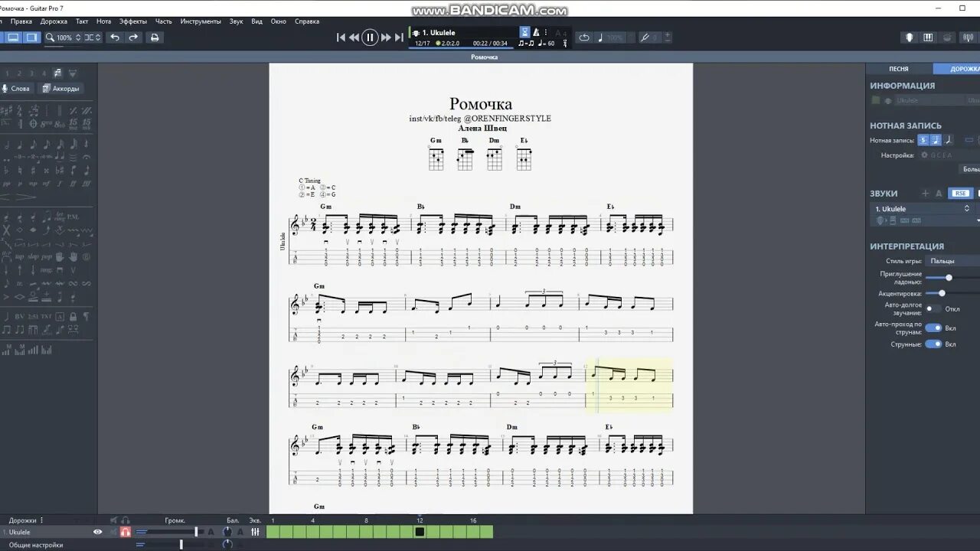Open the Такт menu
Image resolution: width=980 pixels, height=551 pixels.
[x=82, y=21]
